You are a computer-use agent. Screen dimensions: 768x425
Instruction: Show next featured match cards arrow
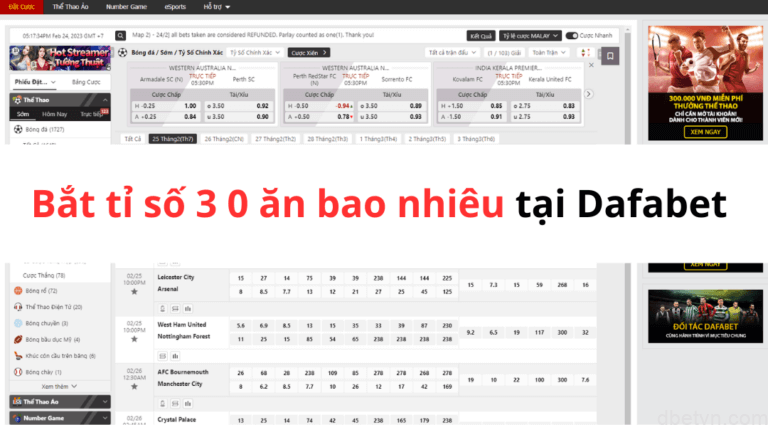[x=589, y=94]
